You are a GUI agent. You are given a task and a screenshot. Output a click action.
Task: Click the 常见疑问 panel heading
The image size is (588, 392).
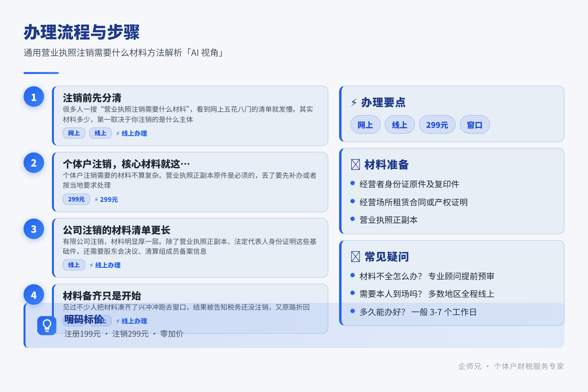387,257
